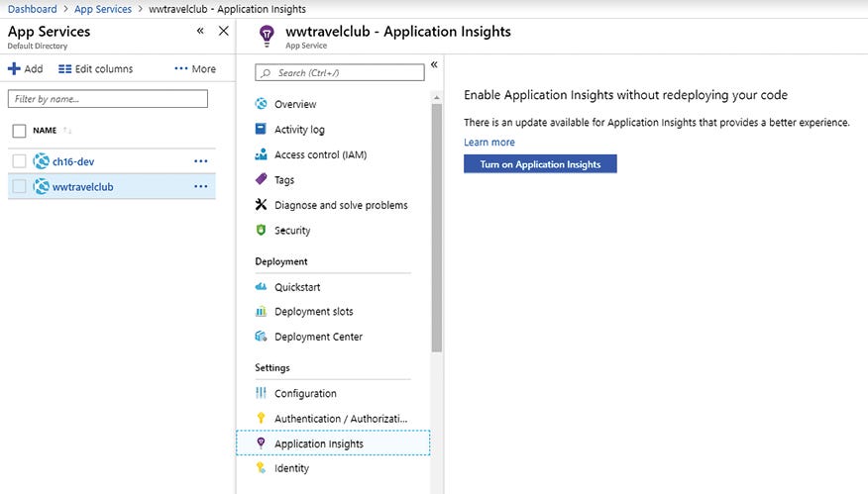Viewport: 868px width, 494px height.
Task: Click the Add button label
Action: [34, 68]
